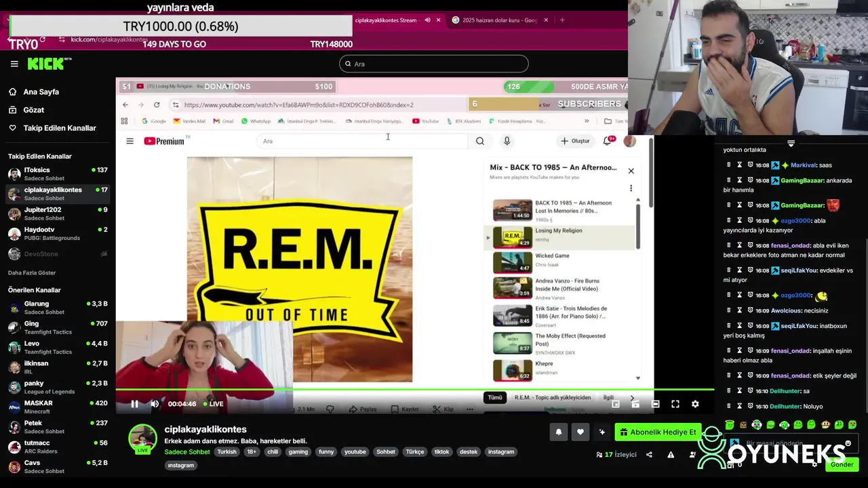Open YouTube account avatar menu
This screenshot has height=488, width=868.
coord(630,141)
